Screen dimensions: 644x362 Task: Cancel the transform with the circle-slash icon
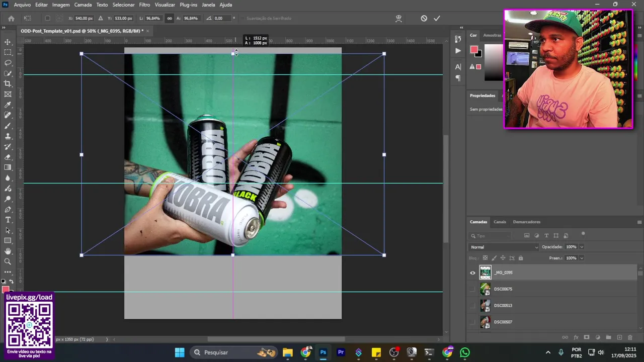[x=424, y=18]
